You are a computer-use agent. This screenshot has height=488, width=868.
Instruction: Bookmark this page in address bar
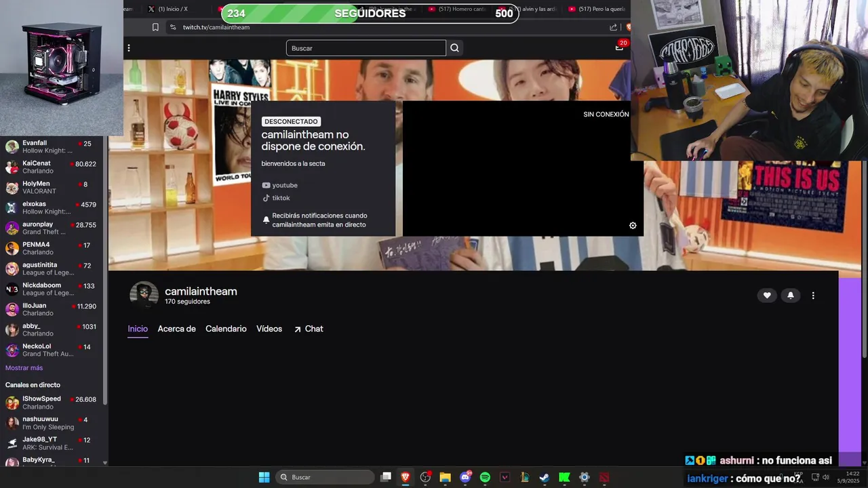155,27
